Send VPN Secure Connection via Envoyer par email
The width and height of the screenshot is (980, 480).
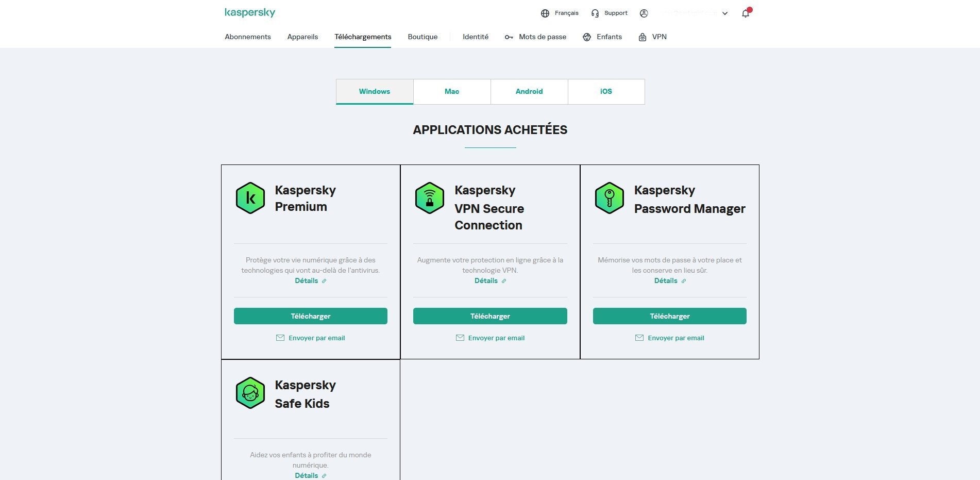[496, 338]
